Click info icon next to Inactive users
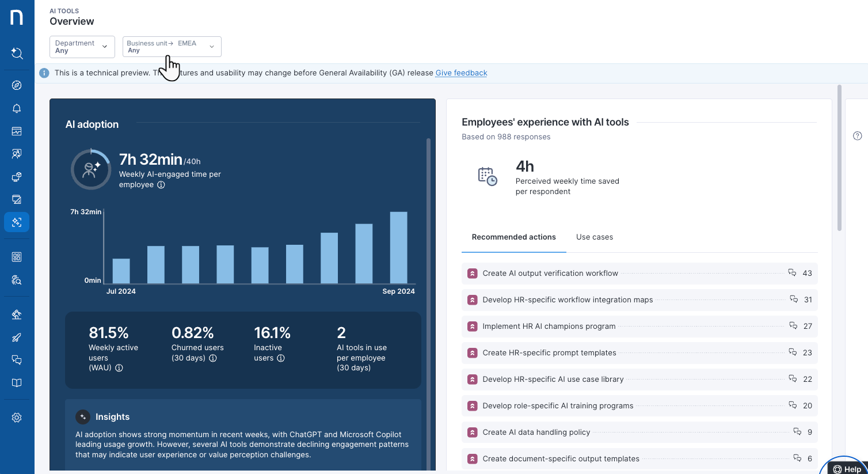This screenshot has width=868, height=474. click(x=281, y=358)
